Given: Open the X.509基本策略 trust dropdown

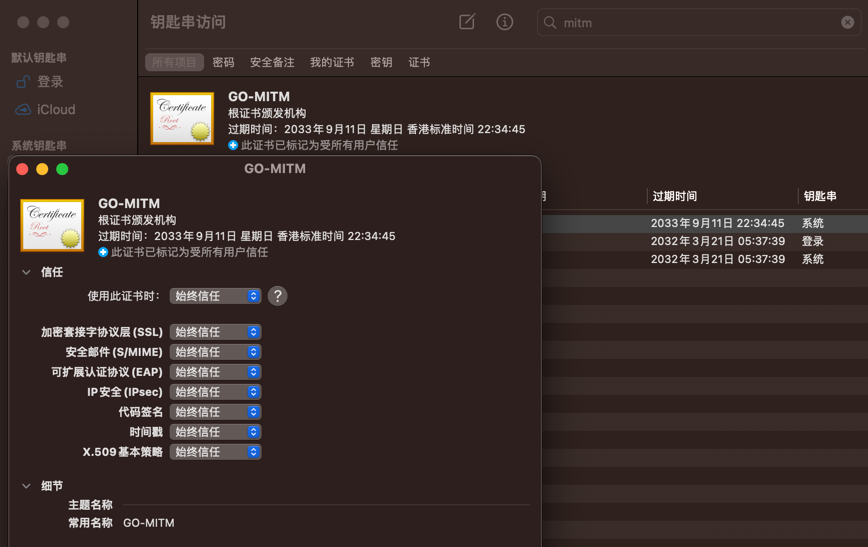Looking at the screenshot, I should point(215,452).
